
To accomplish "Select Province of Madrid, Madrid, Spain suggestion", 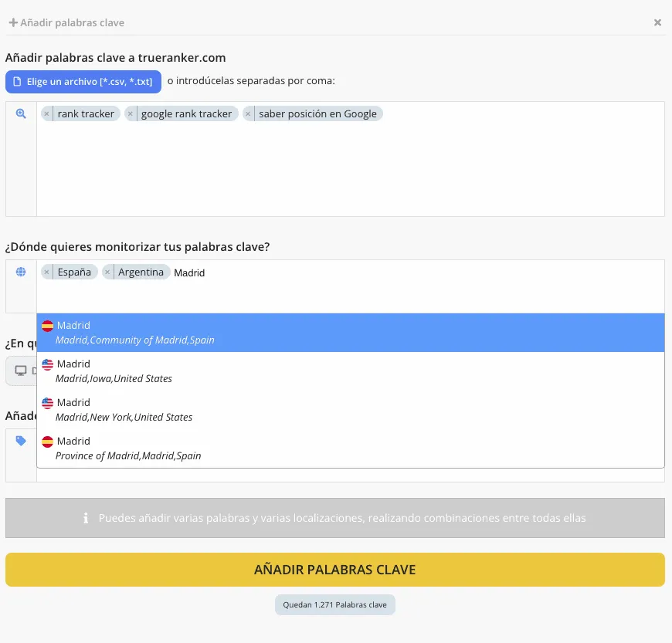I will [x=351, y=448].
